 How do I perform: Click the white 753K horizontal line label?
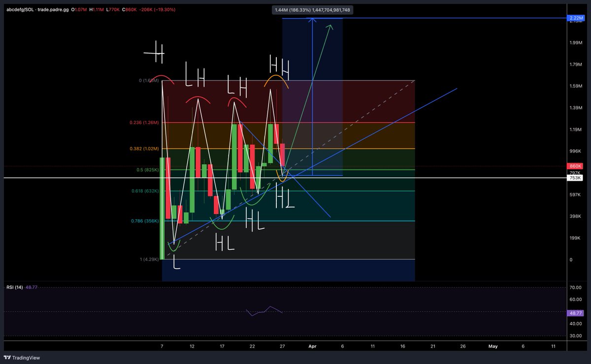click(x=575, y=178)
